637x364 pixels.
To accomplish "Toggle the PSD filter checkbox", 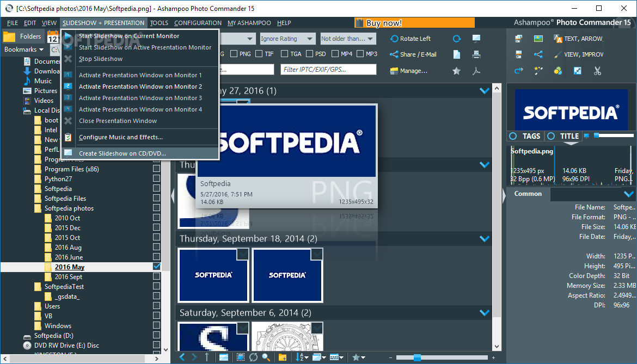I will click(310, 53).
